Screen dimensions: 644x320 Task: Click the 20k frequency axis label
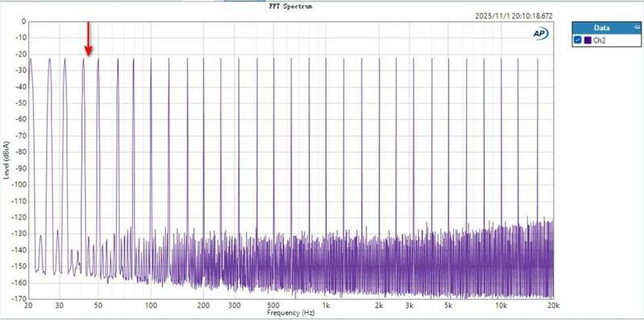(553, 306)
